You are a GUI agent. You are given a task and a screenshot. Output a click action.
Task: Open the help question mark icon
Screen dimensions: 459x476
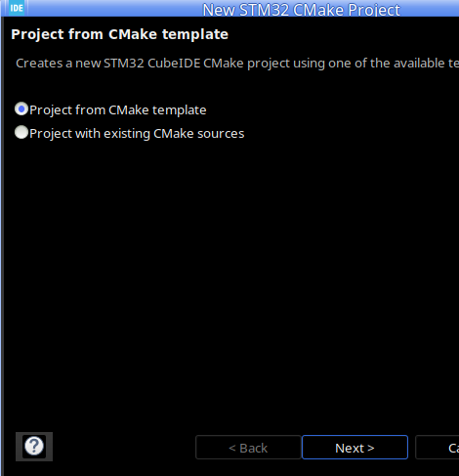pyautogui.click(x=34, y=446)
